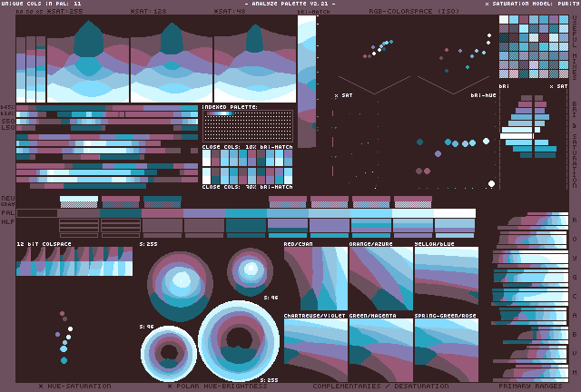Click the 'X SAT' plot label

[x=343, y=95]
